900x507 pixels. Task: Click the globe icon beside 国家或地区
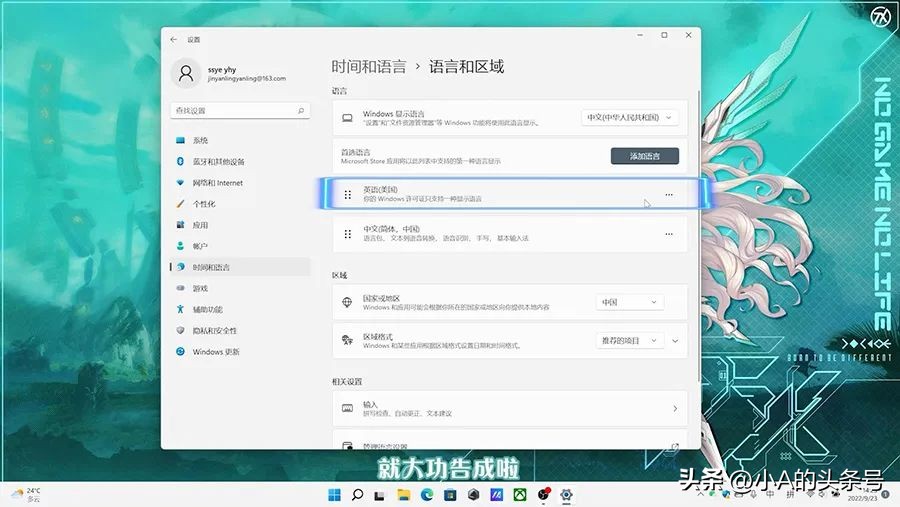point(347,302)
